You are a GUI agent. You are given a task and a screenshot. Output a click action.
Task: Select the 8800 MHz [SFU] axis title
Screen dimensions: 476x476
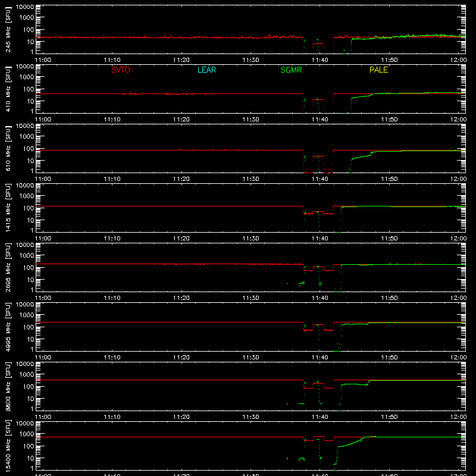[x=8, y=386]
